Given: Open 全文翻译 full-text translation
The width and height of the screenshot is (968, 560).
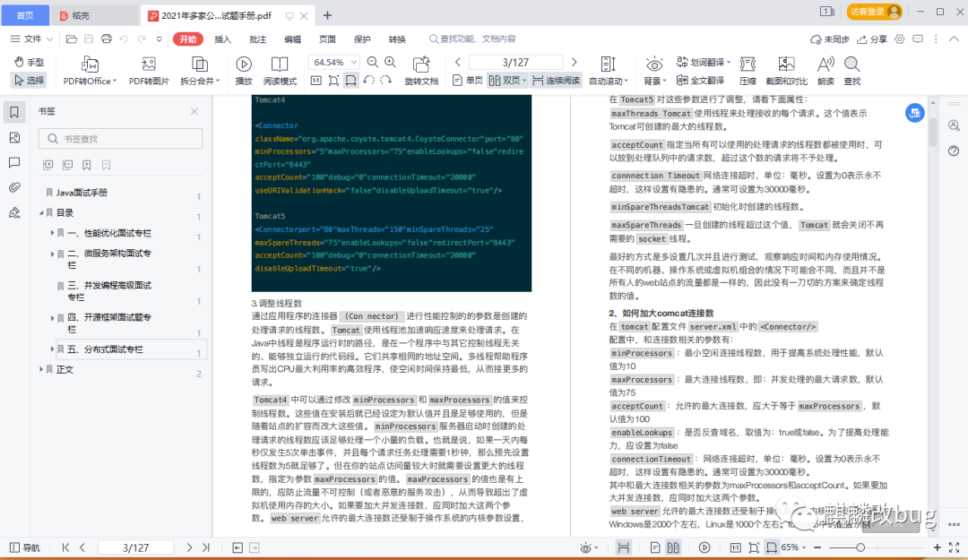Looking at the screenshot, I should coord(701,81).
